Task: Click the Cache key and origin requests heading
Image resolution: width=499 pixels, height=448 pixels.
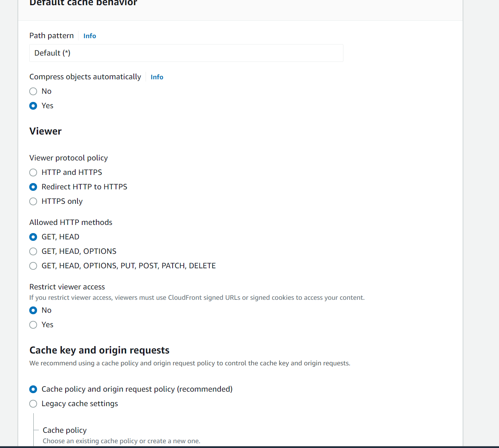Action: (x=99, y=350)
